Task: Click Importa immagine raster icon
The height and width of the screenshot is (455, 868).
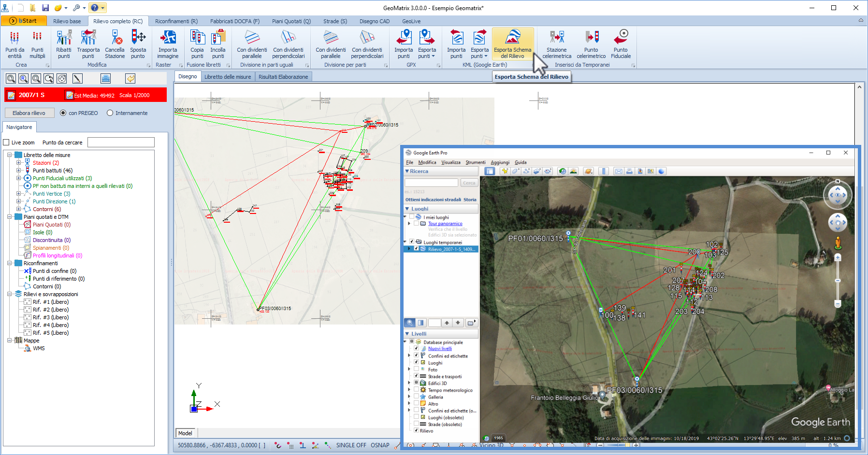Action: click(x=168, y=44)
